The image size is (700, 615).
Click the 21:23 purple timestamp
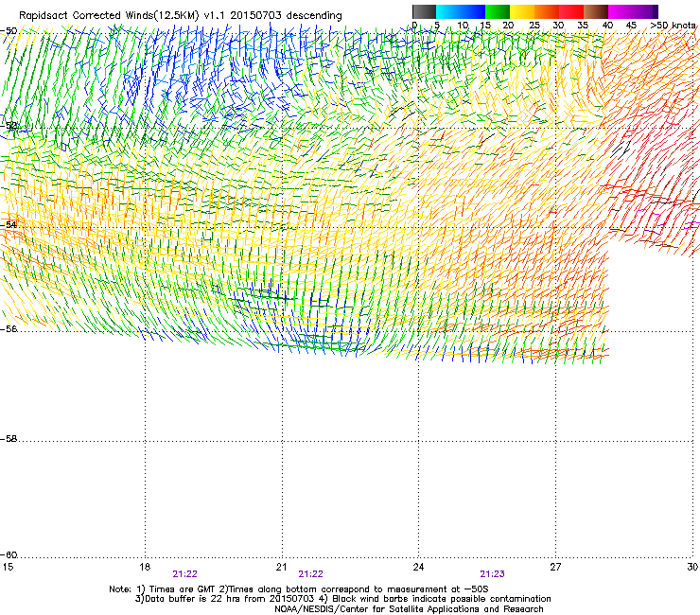[492, 574]
